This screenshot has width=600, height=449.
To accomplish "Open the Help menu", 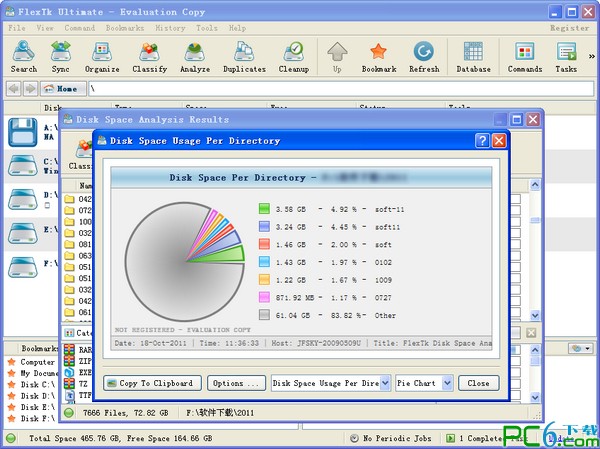I will (x=237, y=28).
